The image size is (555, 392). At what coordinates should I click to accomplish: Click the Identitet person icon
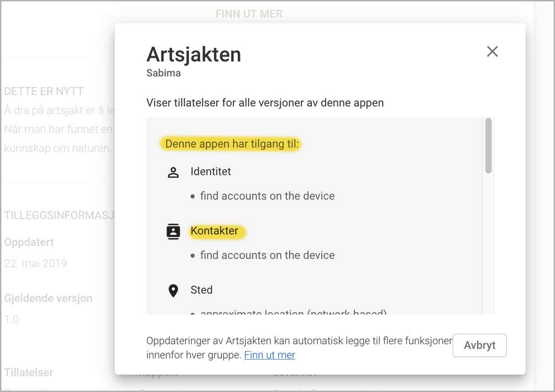173,172
